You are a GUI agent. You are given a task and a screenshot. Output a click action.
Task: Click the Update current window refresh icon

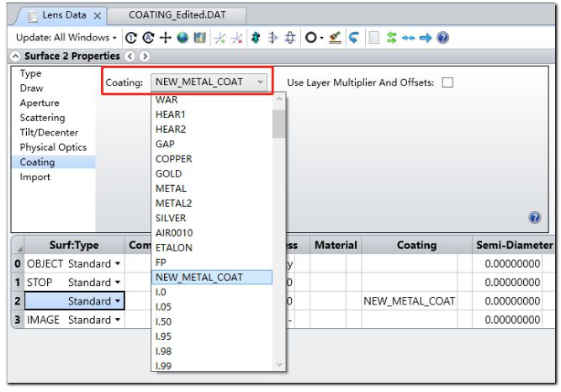pos(131,38)
